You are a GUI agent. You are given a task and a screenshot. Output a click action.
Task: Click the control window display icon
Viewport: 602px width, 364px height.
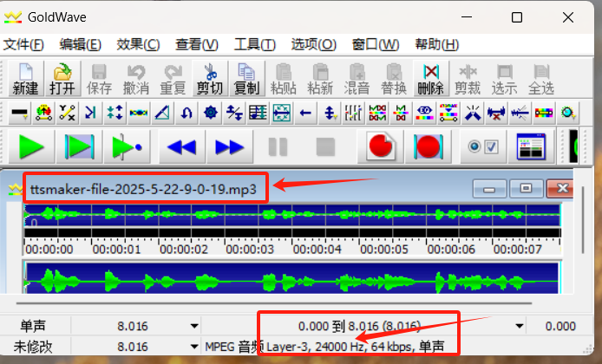(531, 147)
